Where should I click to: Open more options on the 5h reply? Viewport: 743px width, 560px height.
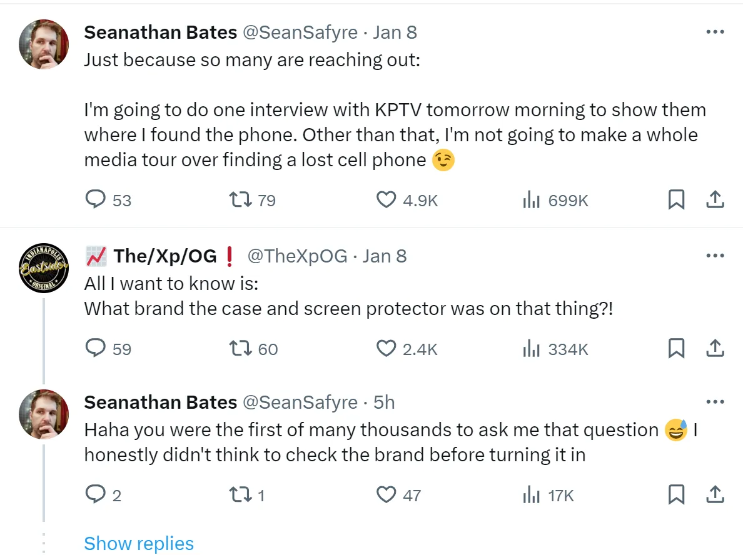click(714, 402)
